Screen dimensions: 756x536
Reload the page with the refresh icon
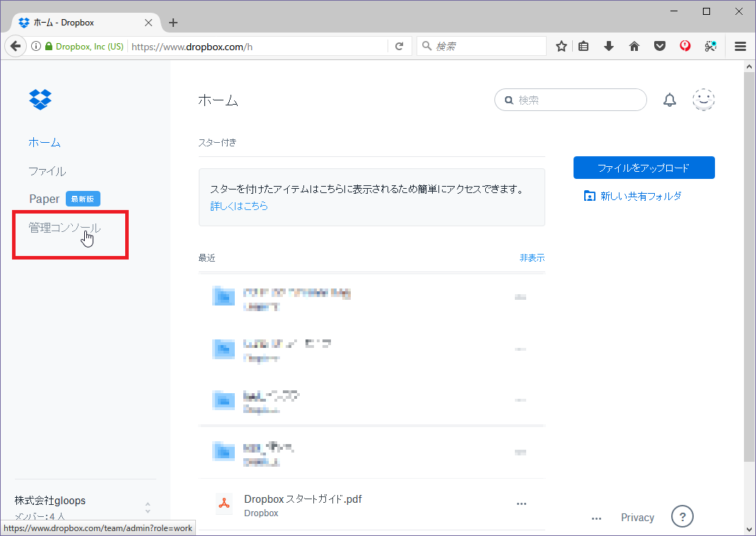click(399, 46)
